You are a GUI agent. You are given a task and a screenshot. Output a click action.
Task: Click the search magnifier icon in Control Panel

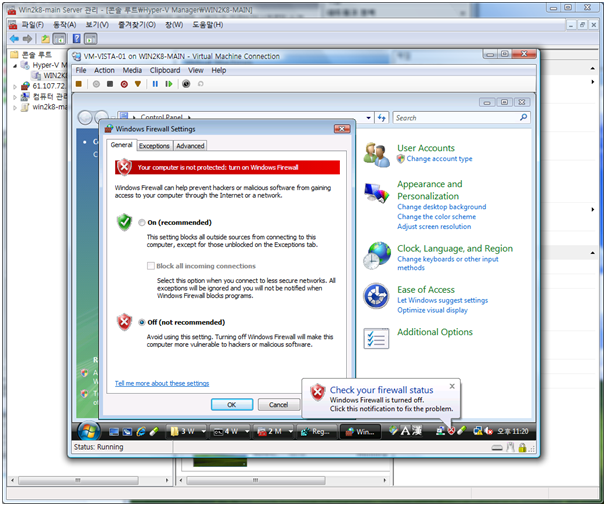click(x=523, y=117)
